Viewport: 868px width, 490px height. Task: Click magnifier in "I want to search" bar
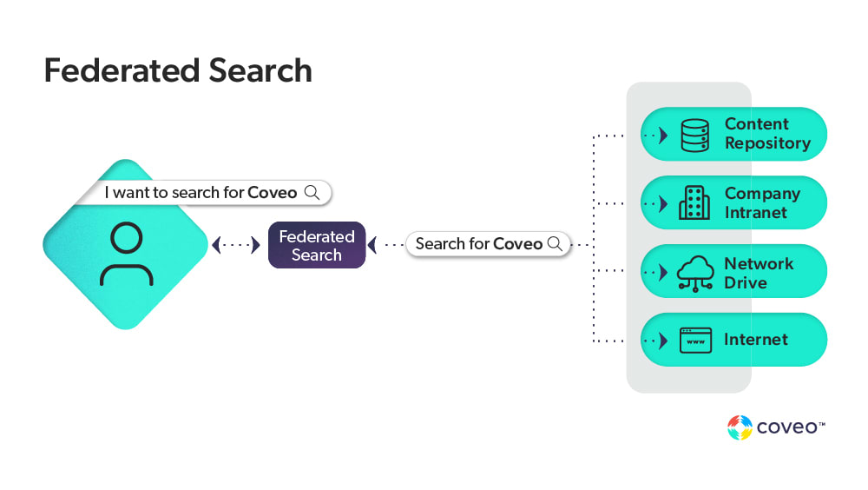pos(312,192)
